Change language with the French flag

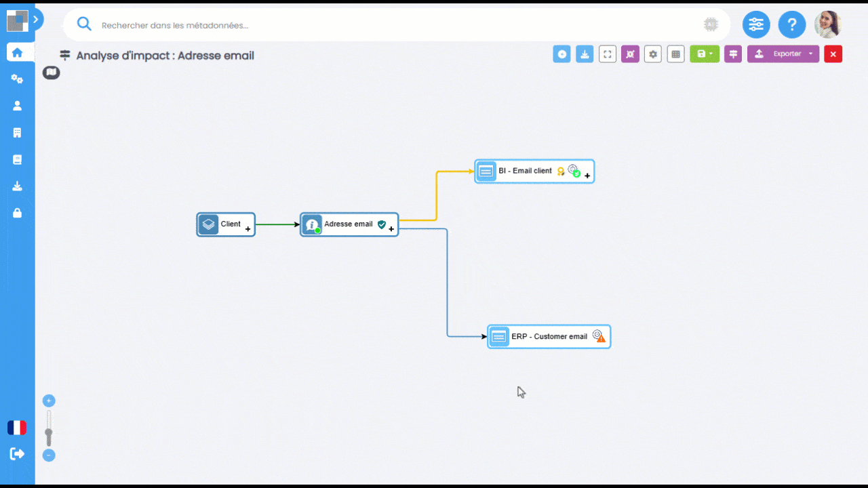17,428
